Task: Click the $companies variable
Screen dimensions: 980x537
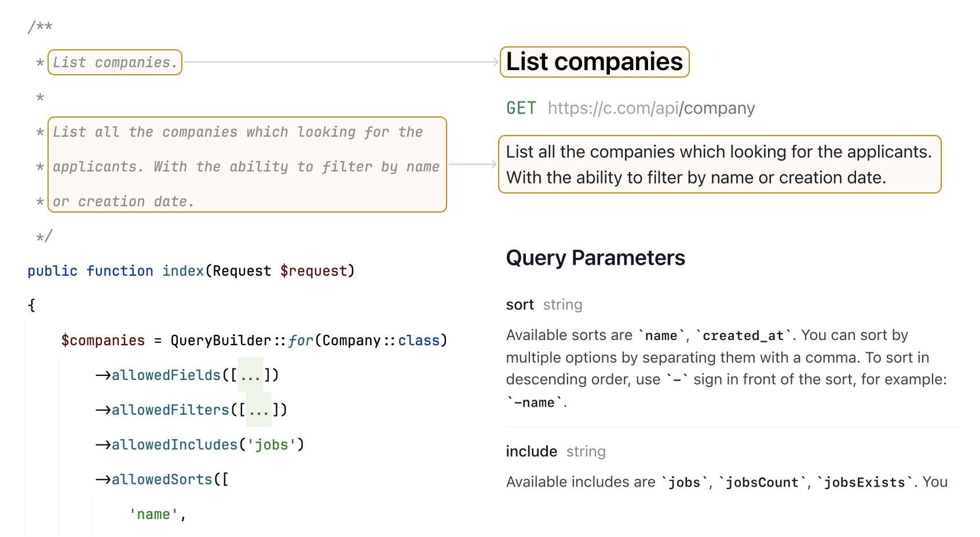Action: (103, 341)
